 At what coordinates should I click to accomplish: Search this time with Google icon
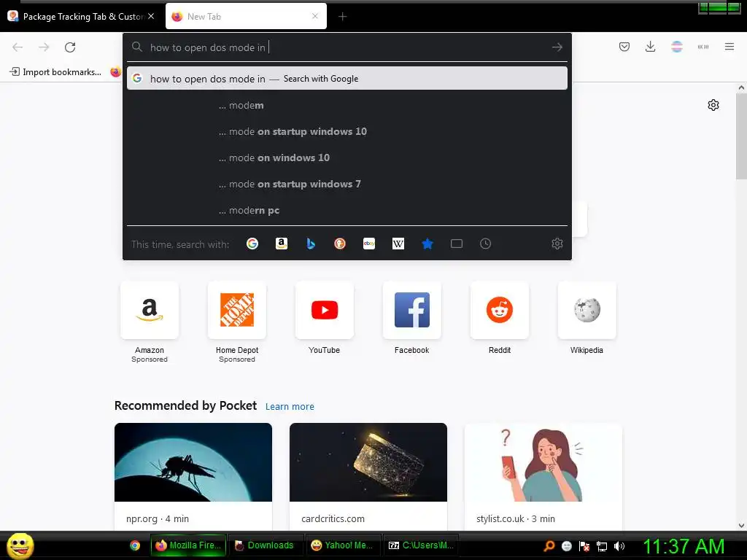tap(252, 244)
